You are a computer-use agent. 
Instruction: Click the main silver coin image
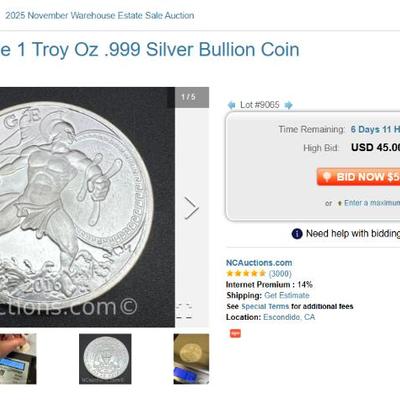click(x=87, y=207)
